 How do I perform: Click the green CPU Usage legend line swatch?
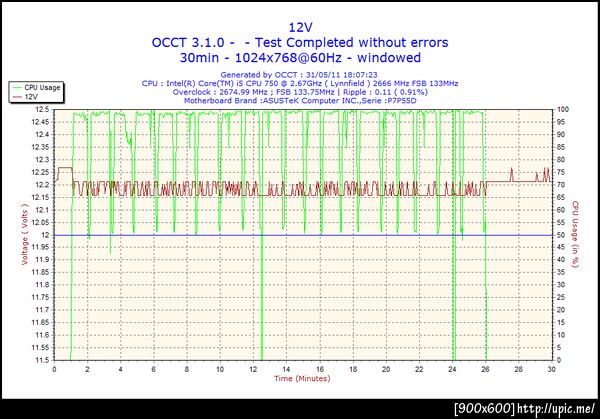[x=17, y=88]
